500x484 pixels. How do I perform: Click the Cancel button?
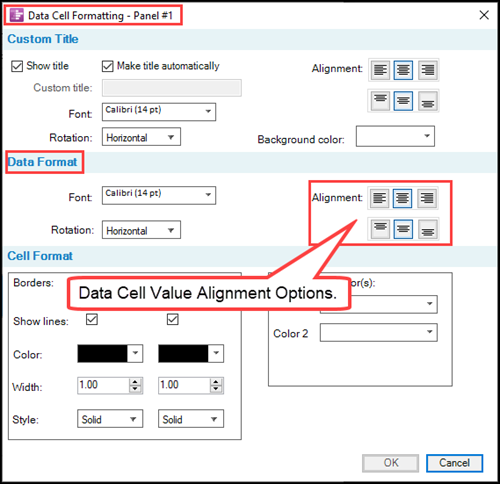pyautogui.click(x=454, y=463)
